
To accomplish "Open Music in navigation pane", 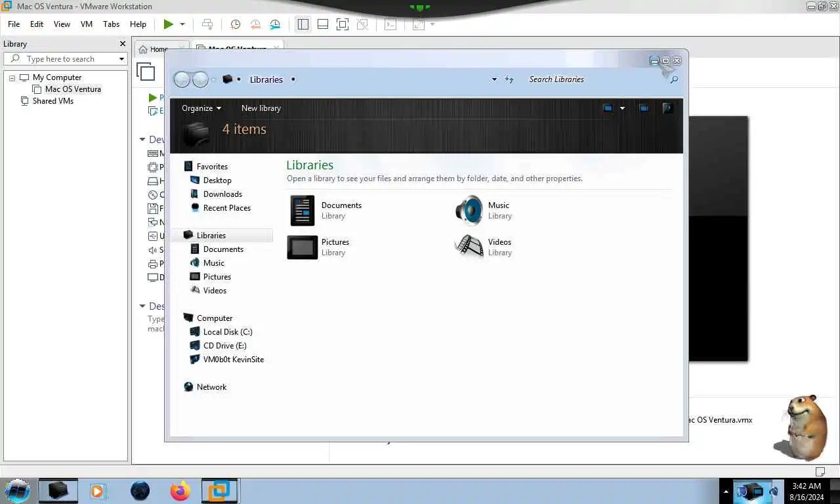I will click(214, 263).
